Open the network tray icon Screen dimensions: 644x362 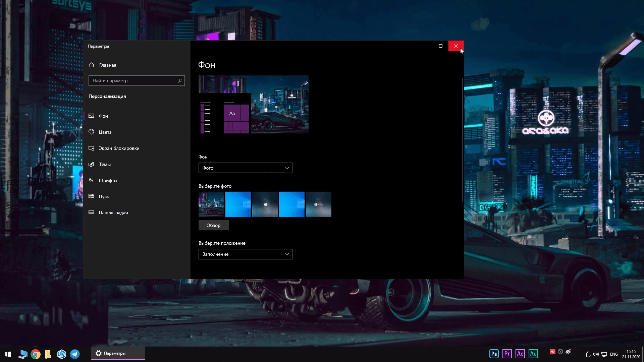coord(604,354)
